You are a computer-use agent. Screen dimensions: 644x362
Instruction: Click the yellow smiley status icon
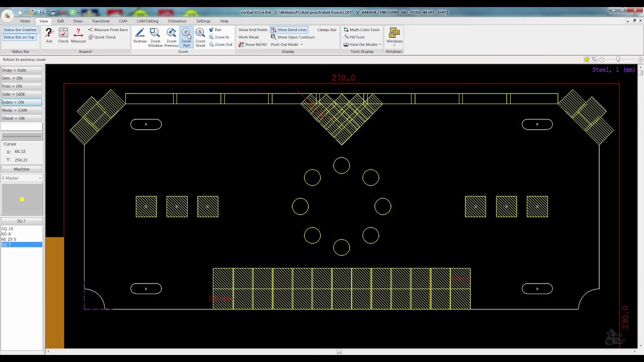(x=587, y=59)
